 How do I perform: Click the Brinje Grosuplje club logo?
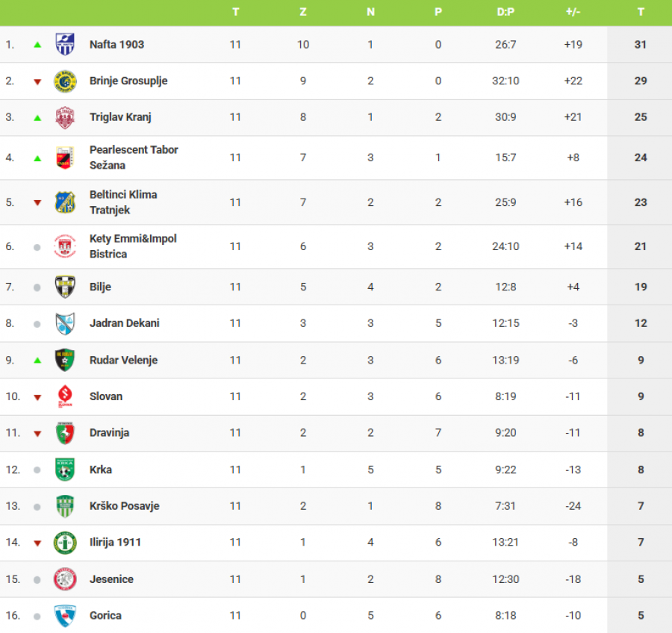pos(65,81)
